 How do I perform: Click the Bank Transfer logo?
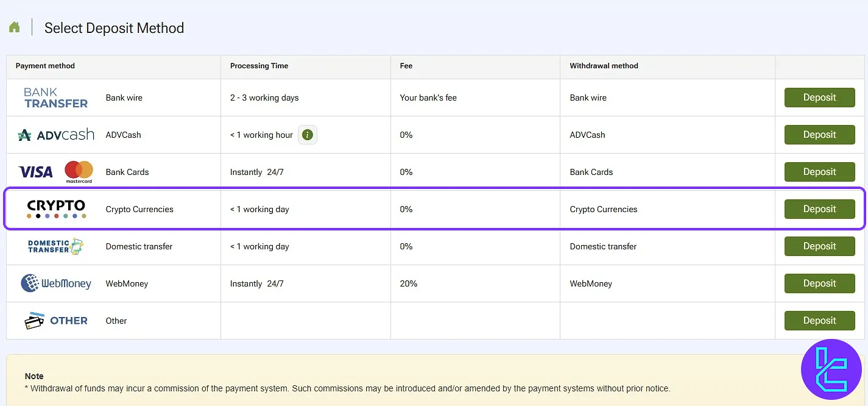(x=55, y=98)
